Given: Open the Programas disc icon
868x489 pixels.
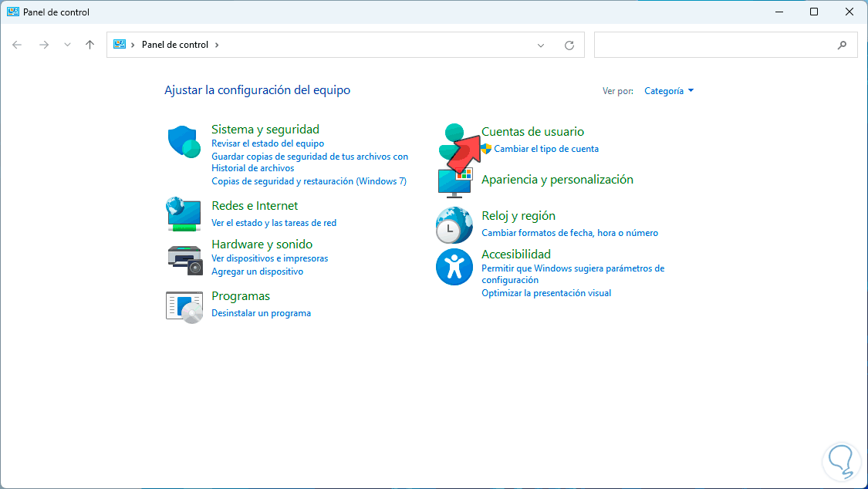Looking at the screenshot, I should pos(184,307).
